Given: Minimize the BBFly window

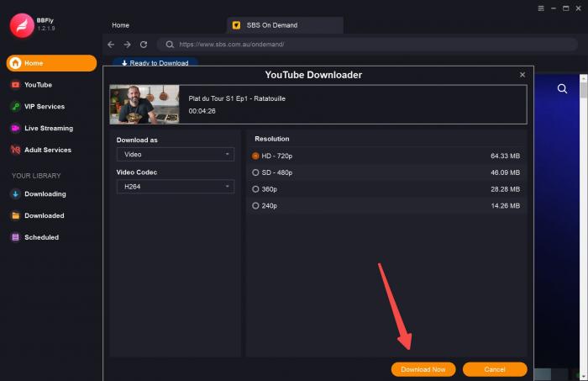Looking at the screenshot, I should coord(554,8).
